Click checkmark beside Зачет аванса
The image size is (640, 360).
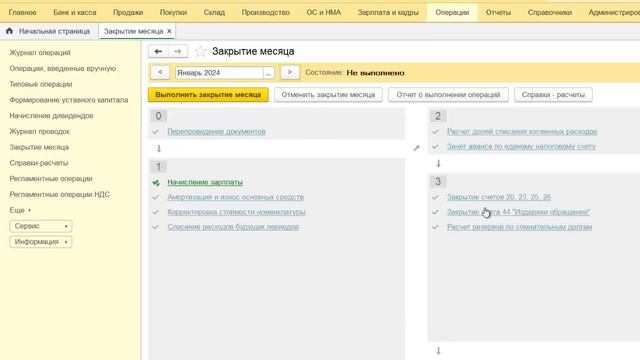(435, 147)
